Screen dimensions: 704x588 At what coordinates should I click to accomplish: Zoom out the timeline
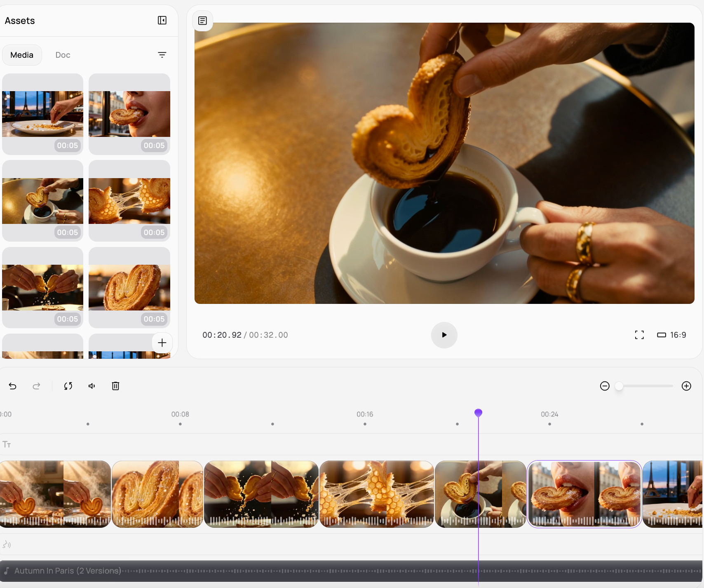click(605, 386)
